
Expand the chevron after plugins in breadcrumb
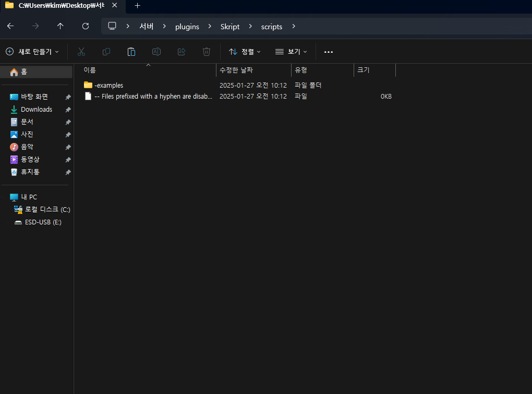click(210, 26)
